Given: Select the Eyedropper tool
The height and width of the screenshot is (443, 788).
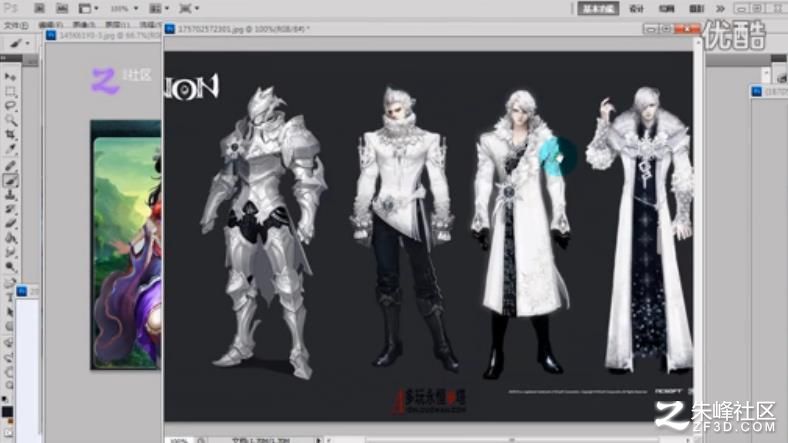Looking at the screenshot, I should (x=10, y=149).
